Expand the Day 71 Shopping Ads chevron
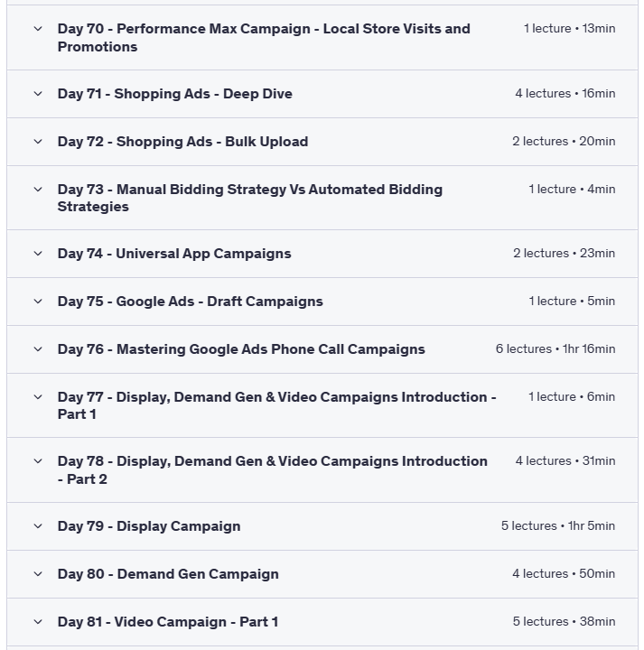Image resolution: width=644 pixels, height=650 pixels. pos(38,94)
